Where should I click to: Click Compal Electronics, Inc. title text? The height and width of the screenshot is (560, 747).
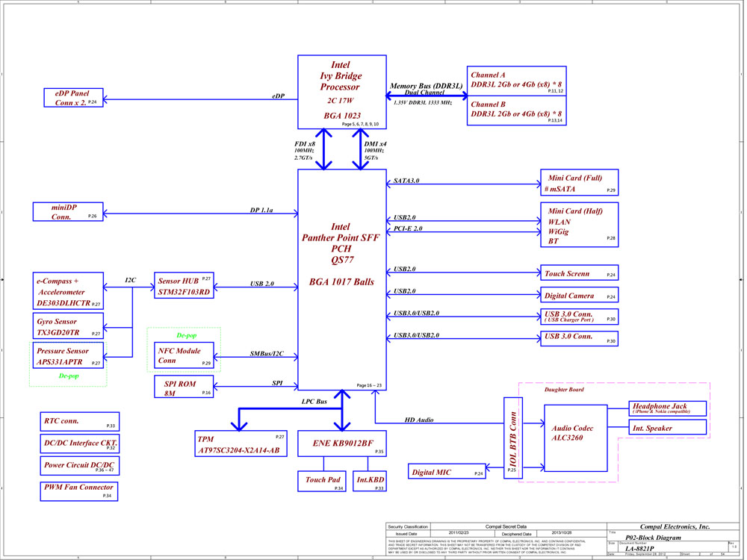click(676, 526)
